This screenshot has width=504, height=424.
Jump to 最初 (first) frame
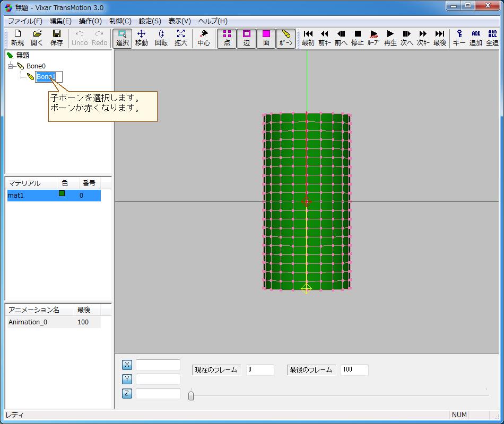click(x=308, y=38)
